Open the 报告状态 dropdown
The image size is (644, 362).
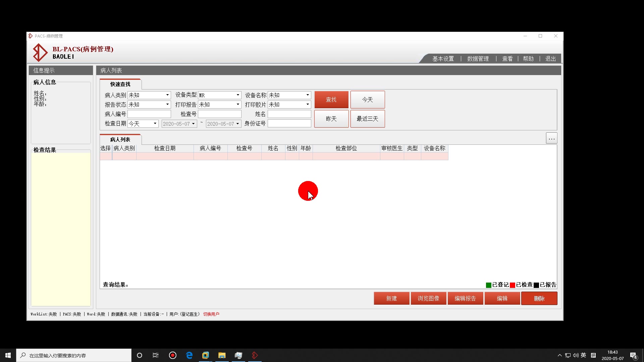(167, 104)
